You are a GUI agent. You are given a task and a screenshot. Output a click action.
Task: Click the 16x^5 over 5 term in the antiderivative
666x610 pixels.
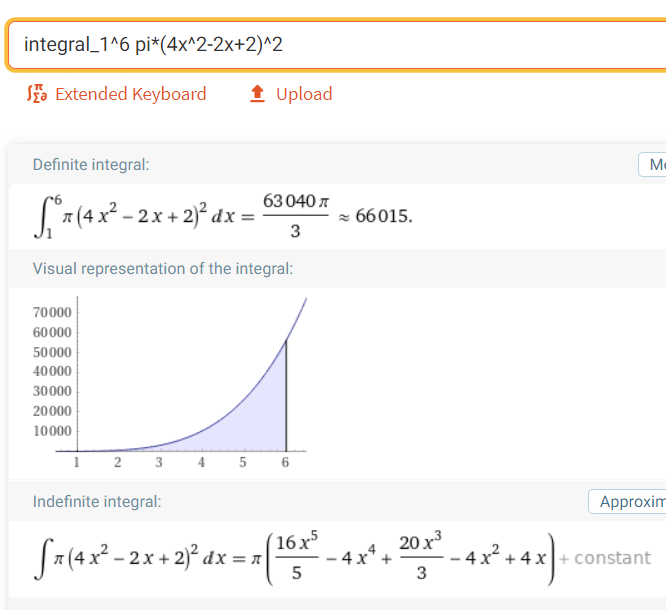296,557
